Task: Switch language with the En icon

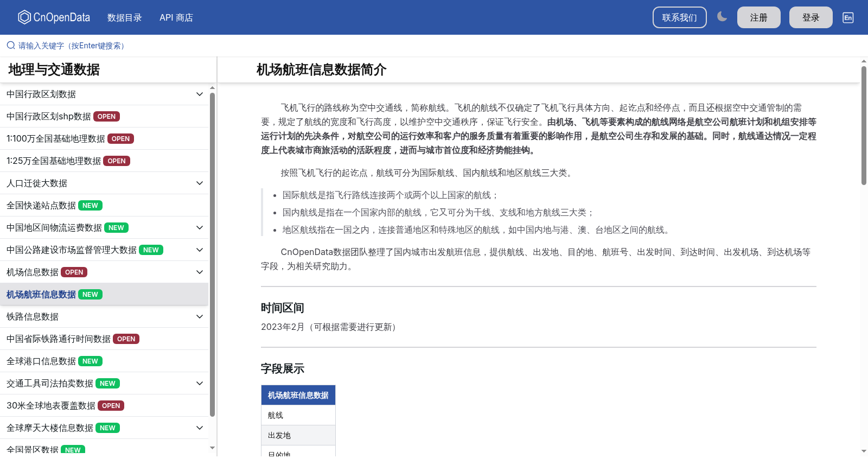Action: (x=848, y=17)
